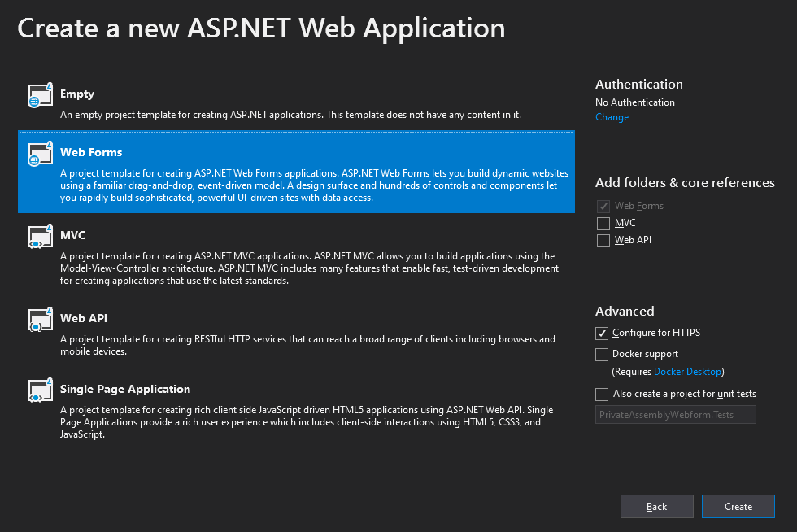Enable the Web API core references checkbox

click(x=603, y=241)
